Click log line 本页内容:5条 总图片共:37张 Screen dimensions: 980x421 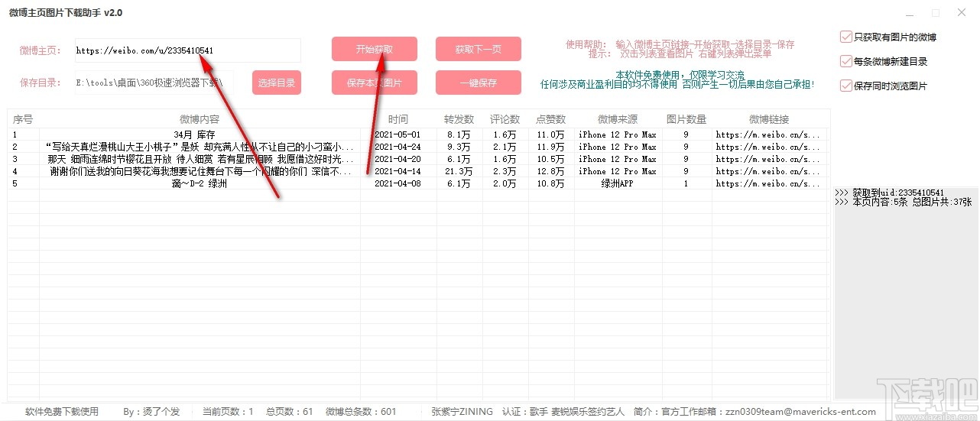pos(904,202)
